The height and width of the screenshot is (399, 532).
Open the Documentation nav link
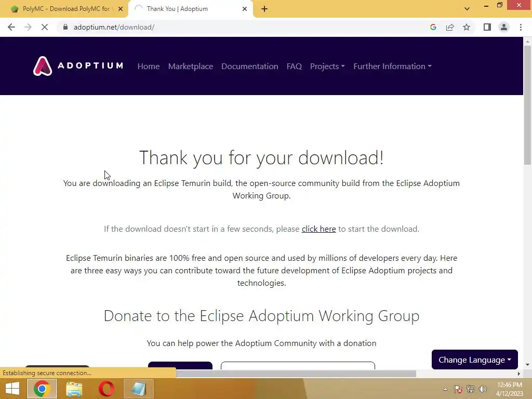[x=250, y=66]
